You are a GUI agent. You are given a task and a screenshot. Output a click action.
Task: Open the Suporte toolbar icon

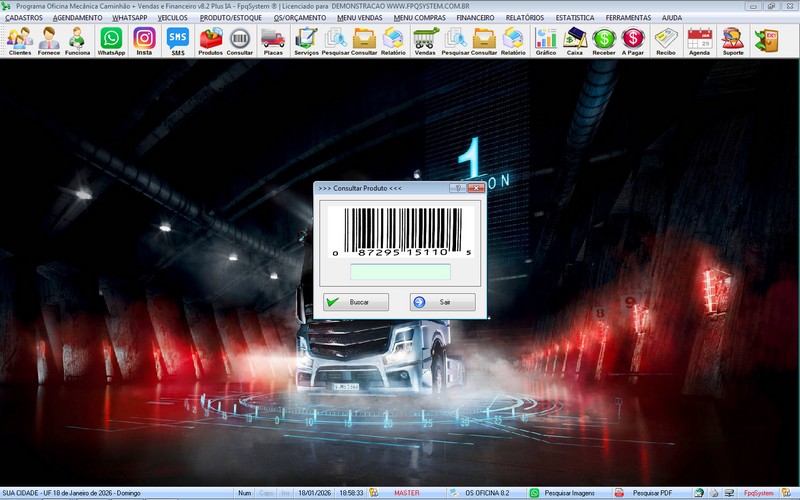732,40
